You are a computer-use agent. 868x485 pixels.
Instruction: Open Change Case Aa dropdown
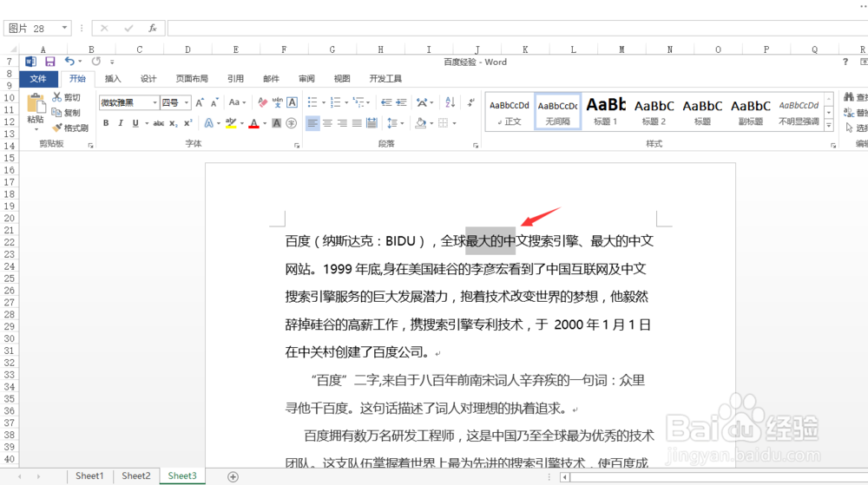pyautogui.click(x=237, y=102)
